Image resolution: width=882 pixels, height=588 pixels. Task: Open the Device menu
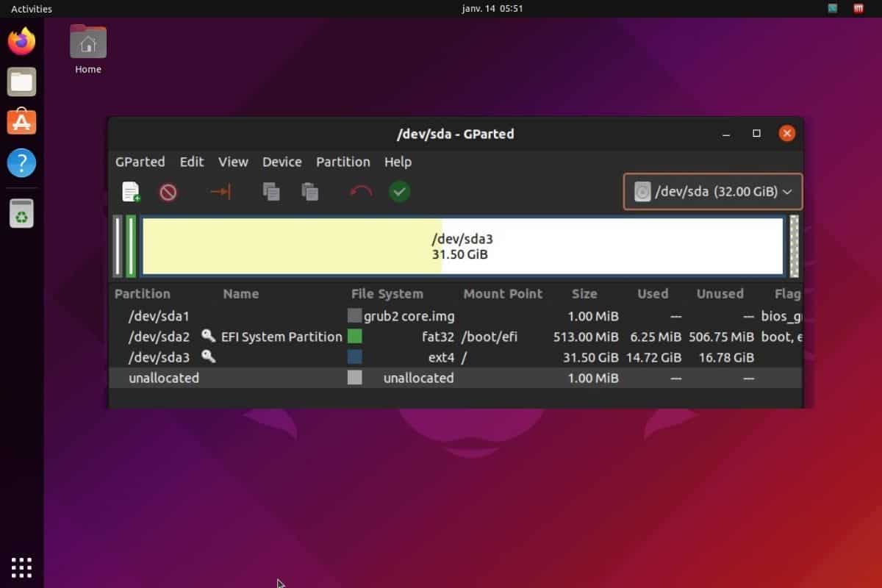pos(282,162)
